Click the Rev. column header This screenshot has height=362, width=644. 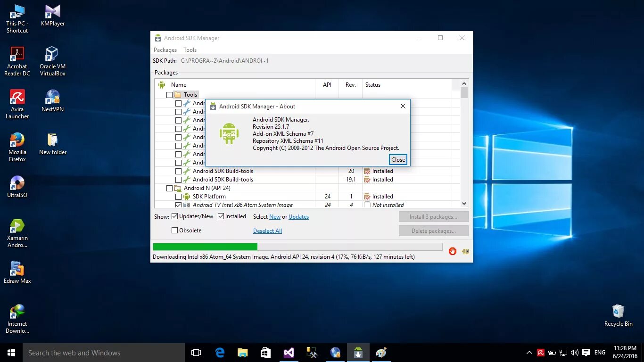(350, 85)
